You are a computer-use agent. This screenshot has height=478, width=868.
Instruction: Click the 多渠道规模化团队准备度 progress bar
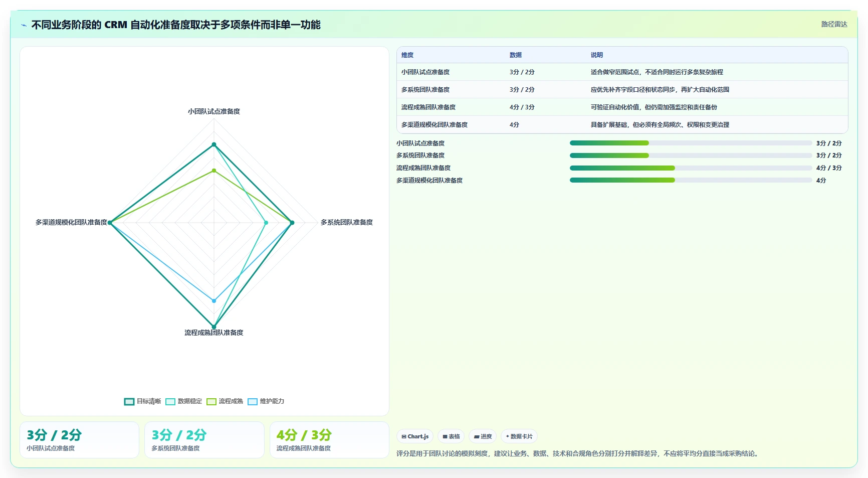pyautogui.click(x=691, y=180)
